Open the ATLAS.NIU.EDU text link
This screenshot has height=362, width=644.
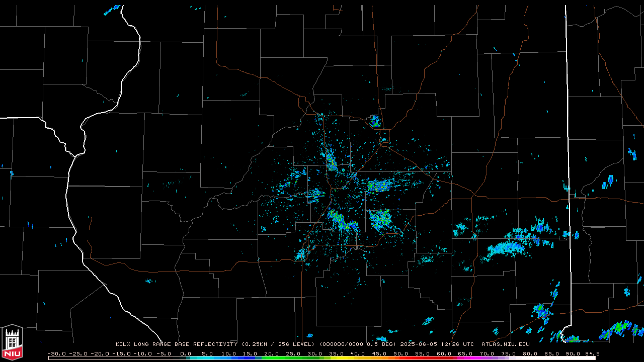pyautogui.click(x=506, y=344)
